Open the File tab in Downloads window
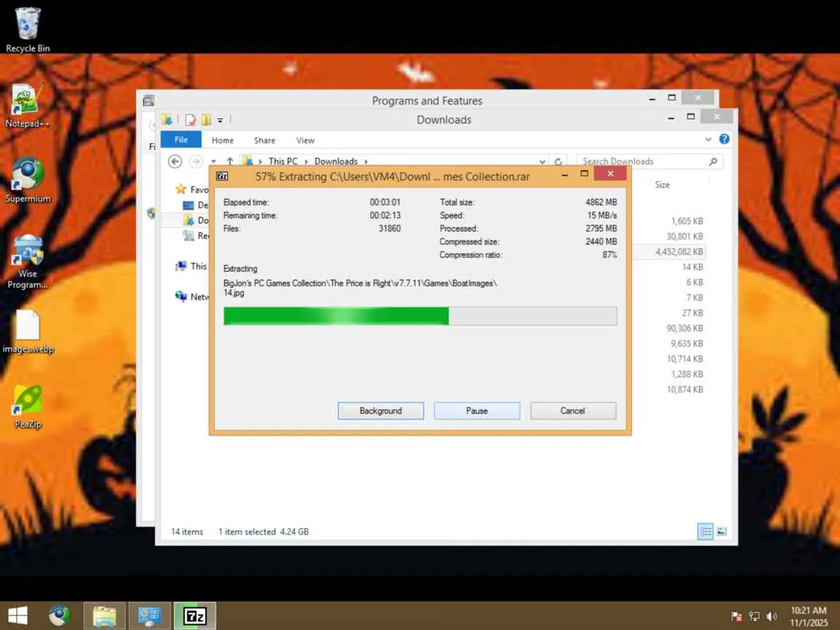 click(x=181, y=140)
